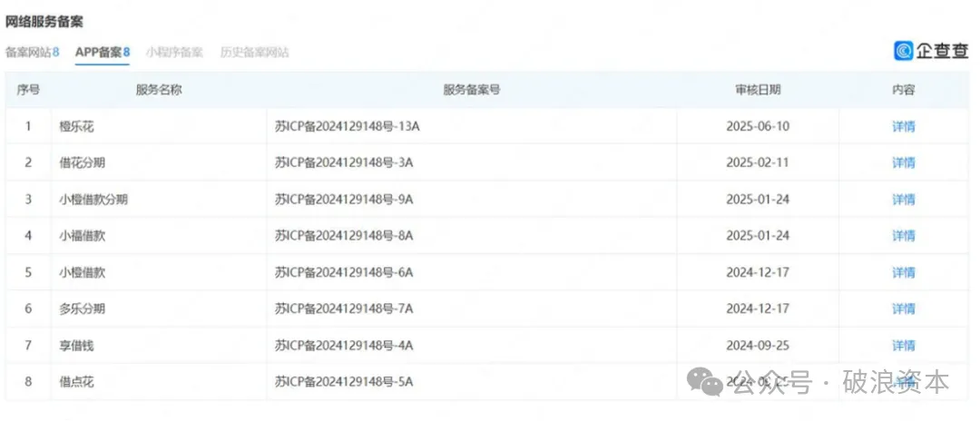The width and height of the screenshot is (980, 421).
Task: Select the service name 多乐分期
Action: (82, 309)
